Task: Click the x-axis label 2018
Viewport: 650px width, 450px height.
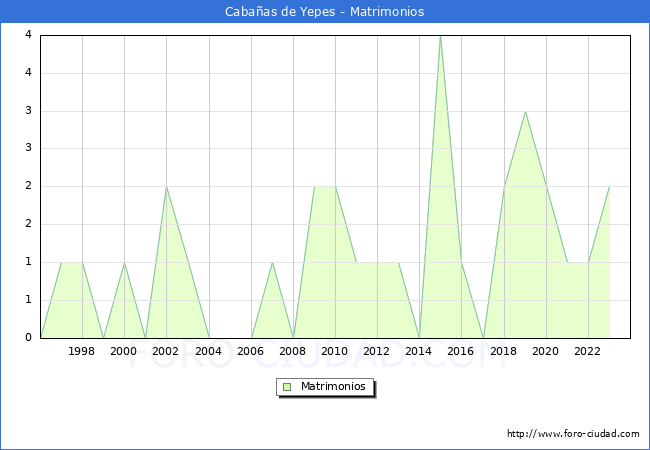Action: pos(504,351)
